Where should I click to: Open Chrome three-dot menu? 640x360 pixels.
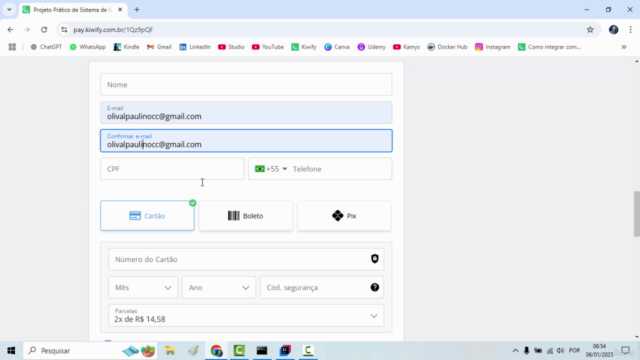[631, 29]
